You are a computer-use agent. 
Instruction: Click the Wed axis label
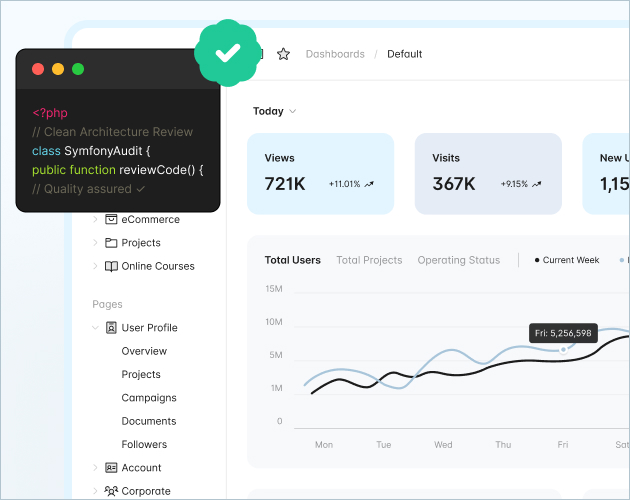[x=443, y=445]
